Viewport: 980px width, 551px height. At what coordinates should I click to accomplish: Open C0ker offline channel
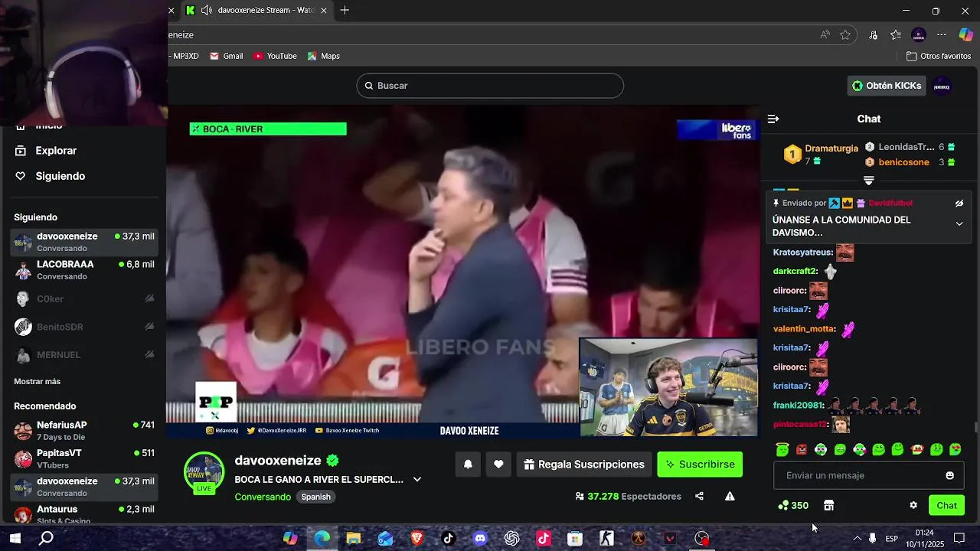click(84, 298)
